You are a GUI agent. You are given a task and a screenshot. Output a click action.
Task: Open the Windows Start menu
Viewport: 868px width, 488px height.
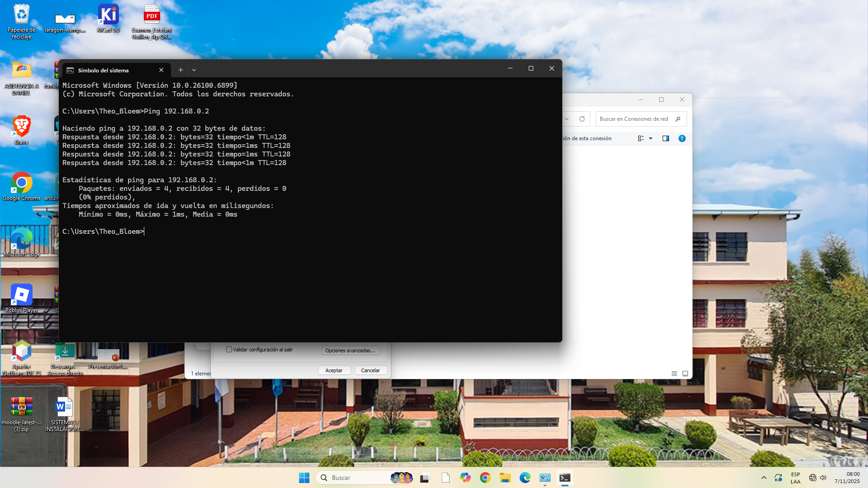pyautogui.click(x=304, y=478)
